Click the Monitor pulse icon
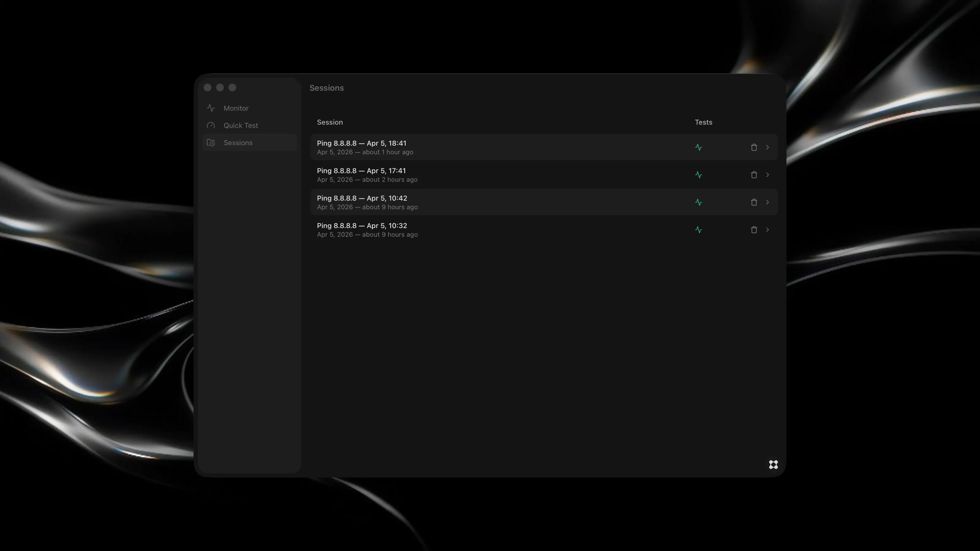Screen dimensions: 980x551 coord(211,108)
